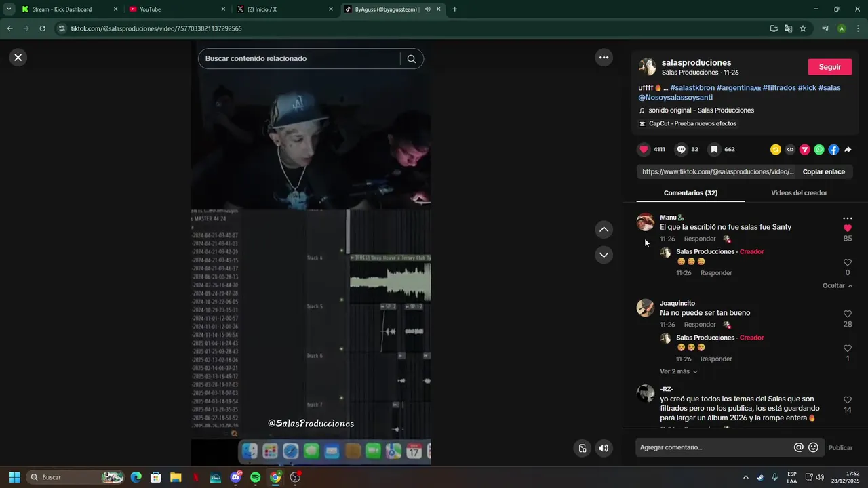Viewport: 868px width, 488px height.
Task: Open Manu's profile avatar
Action: pos(646,222)
